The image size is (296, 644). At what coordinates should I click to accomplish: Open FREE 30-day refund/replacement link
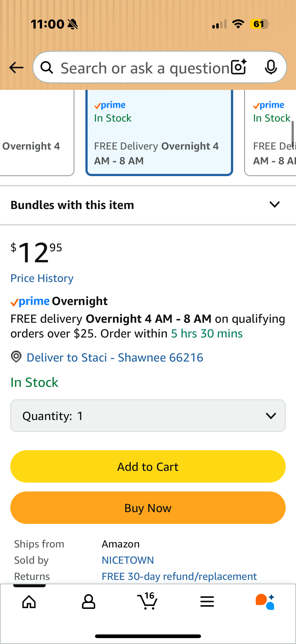pos(179,576)
